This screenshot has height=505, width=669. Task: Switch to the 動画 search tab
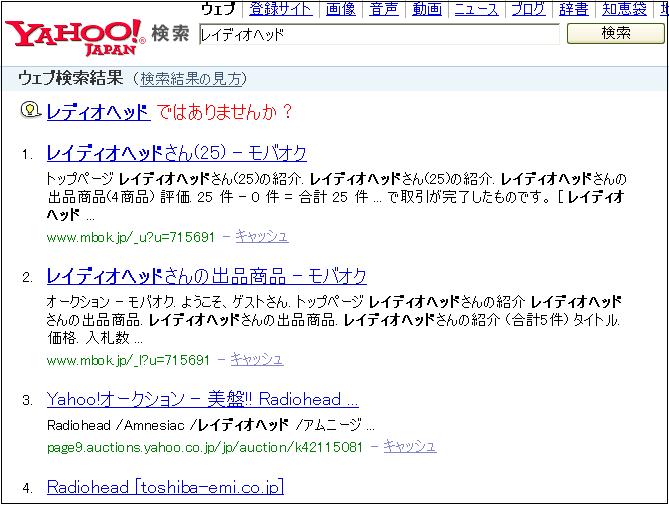coord(427,9)
